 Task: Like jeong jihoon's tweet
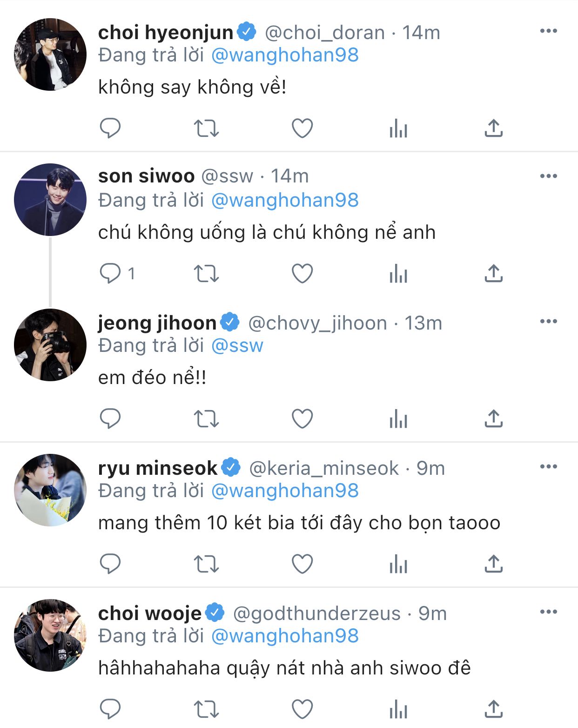tap(302, 418)
